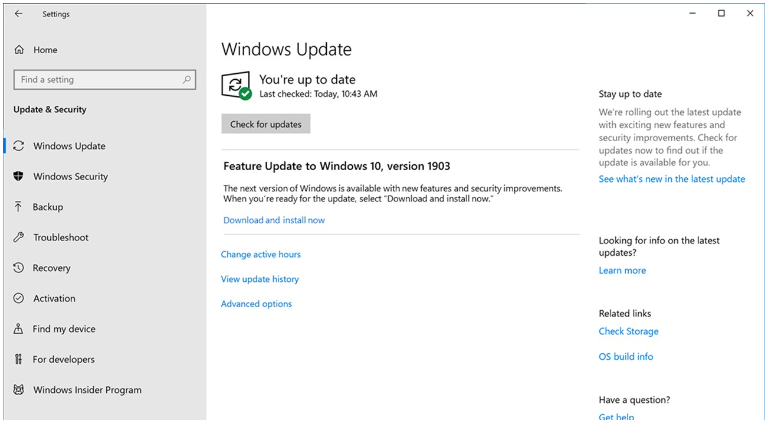The height and width of the screenshot is (426, 770).
Task: Click the Activation checkmark circle icon
Action: pos(19,298)
